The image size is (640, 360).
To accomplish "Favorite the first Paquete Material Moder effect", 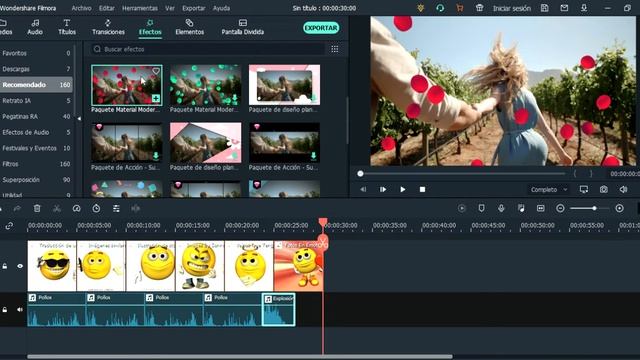I will coord(156,71).
